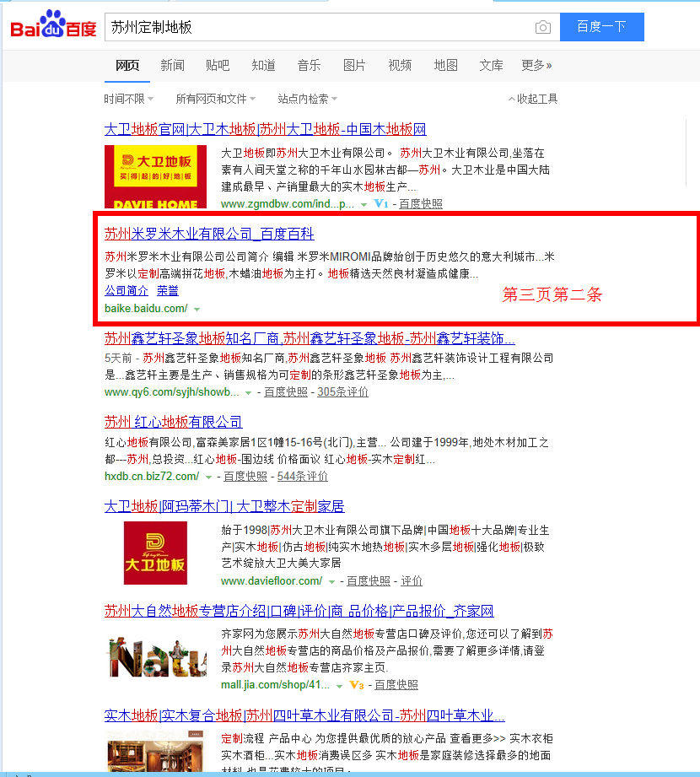The width and height of the screenshot is (700, 777).
Task: Switch to the 图片 tab
Action: coord(354,66)
